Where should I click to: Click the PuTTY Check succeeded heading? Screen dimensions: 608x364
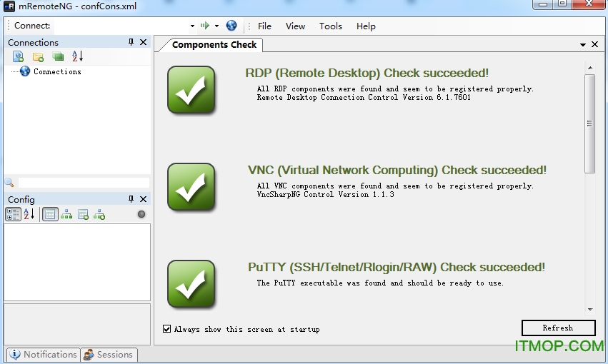[397, 267]
